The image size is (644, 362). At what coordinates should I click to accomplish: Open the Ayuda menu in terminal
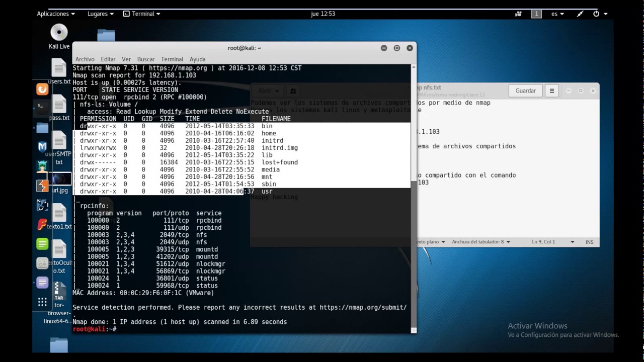click(x=198, y=59)
